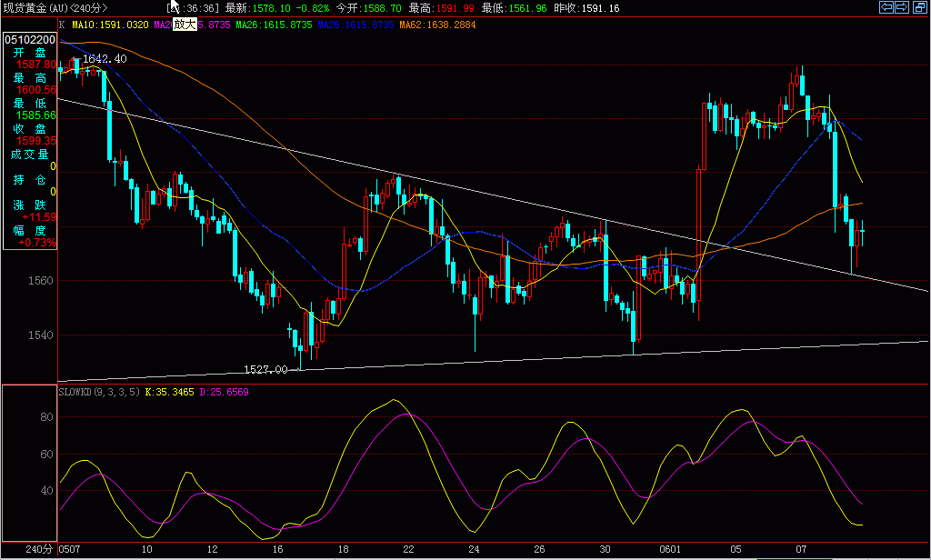The width and height of the screenshot is (931, 560).
Task: Click the 1540 price axis label
Action: [x=40, y=335]
